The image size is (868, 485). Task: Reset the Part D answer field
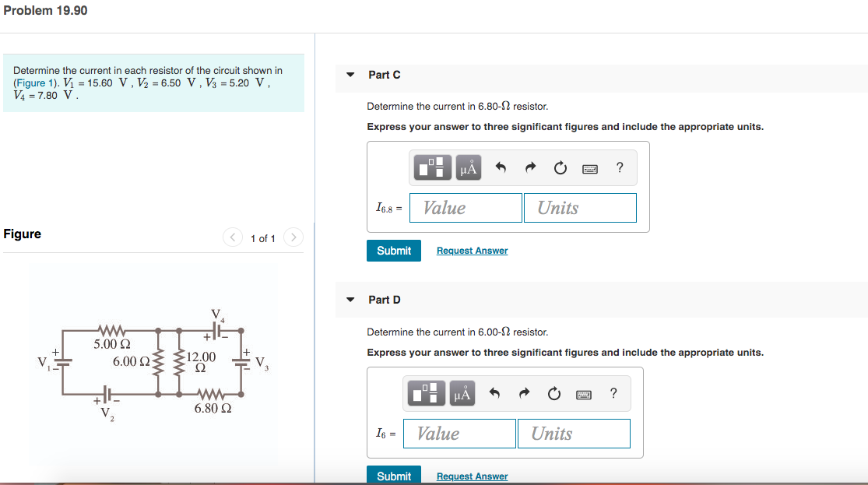pos(554,394)
